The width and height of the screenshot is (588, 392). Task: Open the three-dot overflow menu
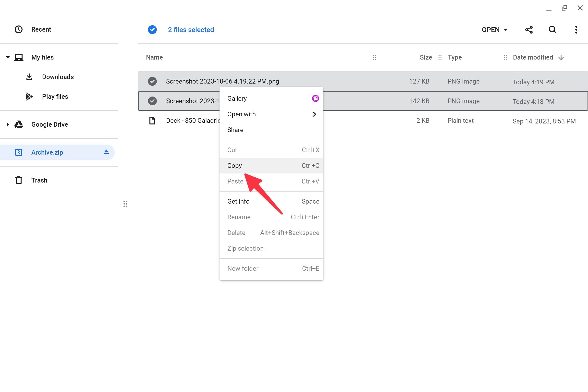click(576, 29)
